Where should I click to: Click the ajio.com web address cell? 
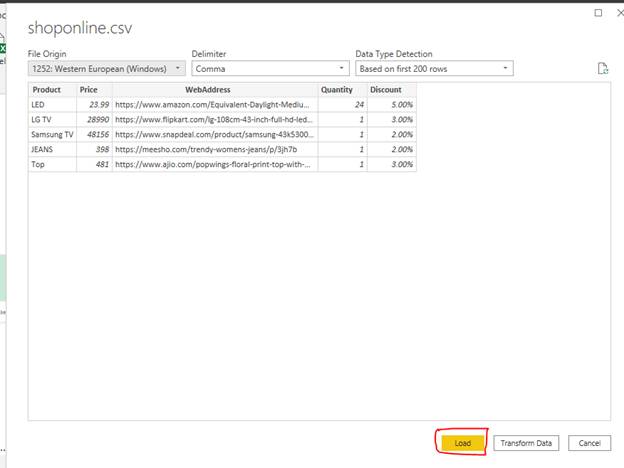tap(215, 164)
